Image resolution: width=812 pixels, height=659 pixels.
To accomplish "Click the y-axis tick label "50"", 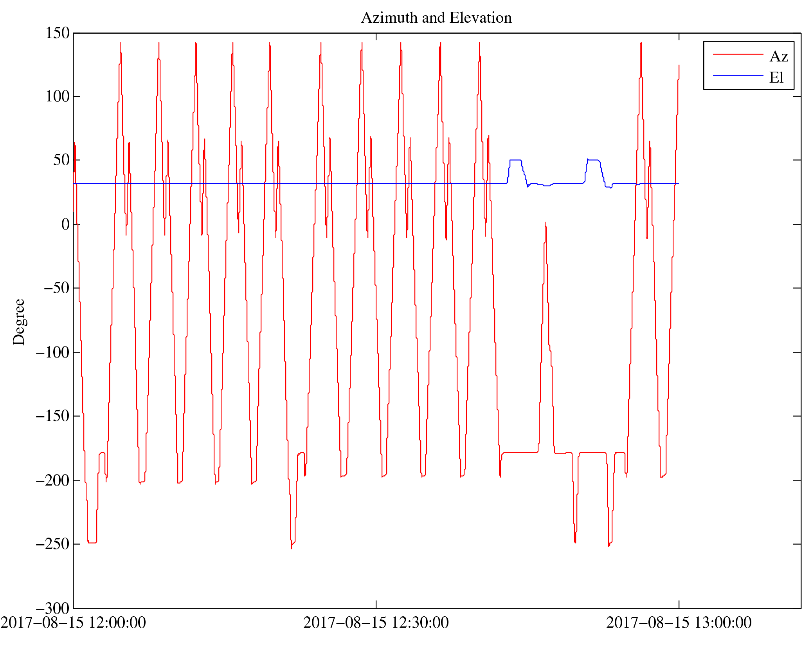I will click(61, 160).
